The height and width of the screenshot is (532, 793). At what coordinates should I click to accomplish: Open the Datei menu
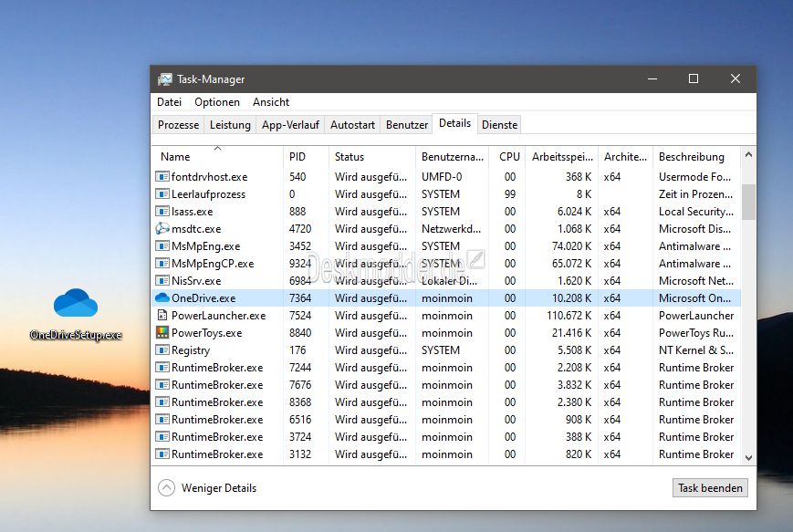(x=169, y=102)
